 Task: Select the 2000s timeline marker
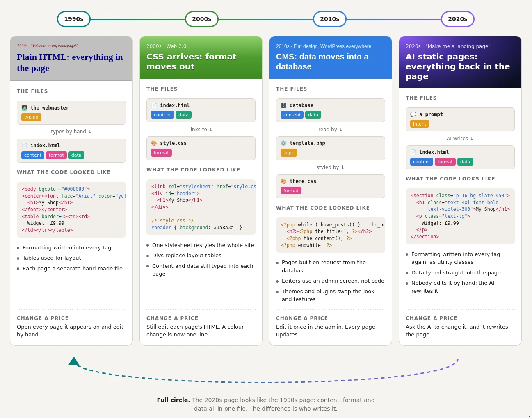click(x=202, y=19)
